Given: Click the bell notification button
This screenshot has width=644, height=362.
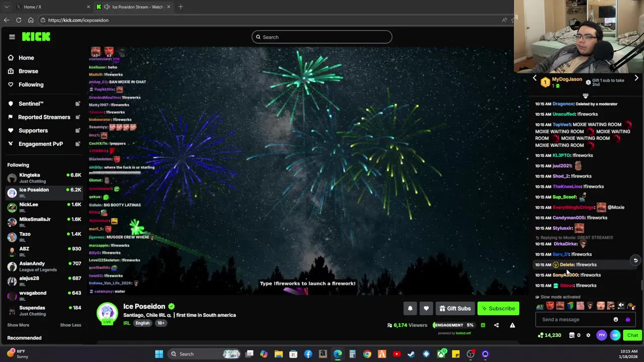Looking at the screenshot, I should (x=410, y=309).
